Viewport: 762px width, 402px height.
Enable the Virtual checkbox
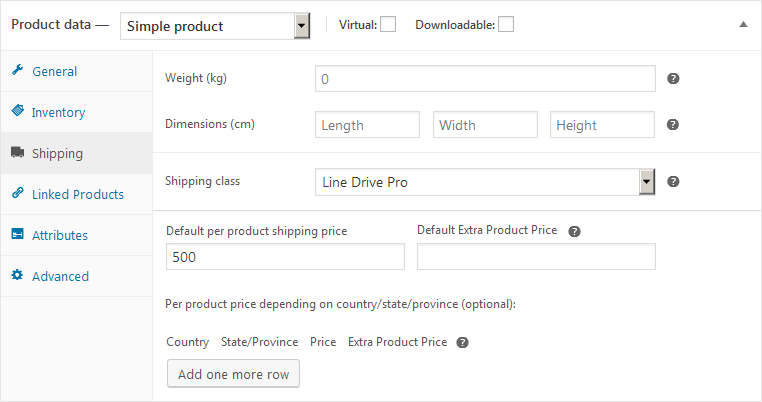388,25
